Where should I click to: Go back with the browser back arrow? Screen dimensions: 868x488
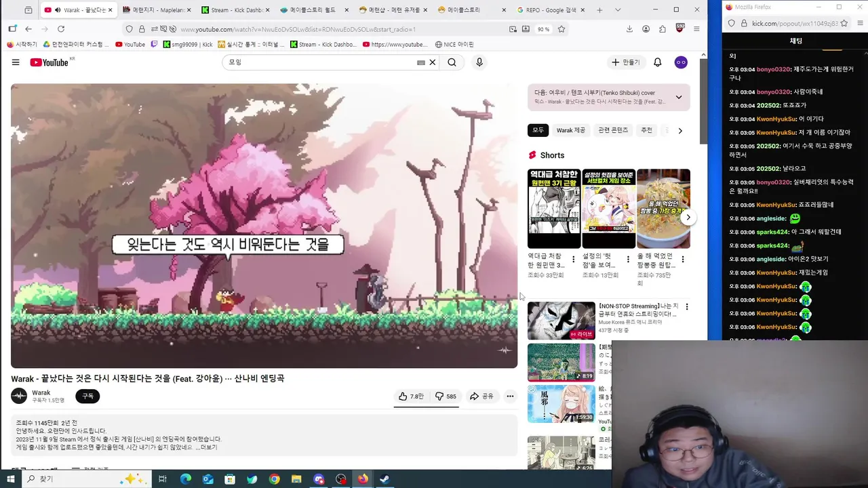pyautogui.click(x=28, y=29)
